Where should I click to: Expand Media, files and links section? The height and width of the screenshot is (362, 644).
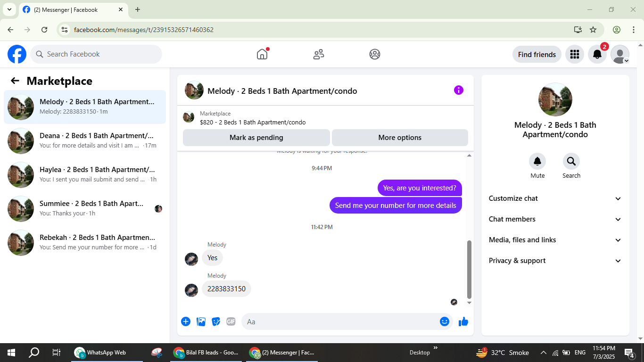point(555,240)
